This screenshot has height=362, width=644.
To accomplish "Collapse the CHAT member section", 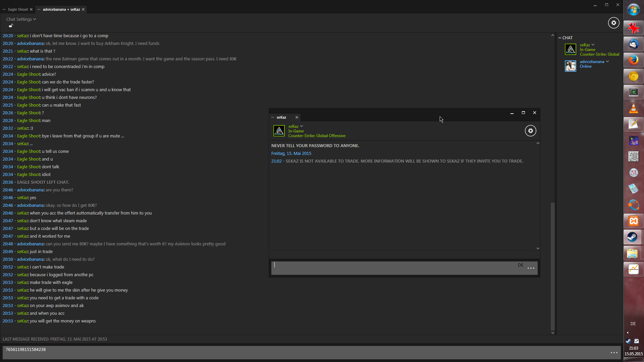I will (x=560, y=38).
